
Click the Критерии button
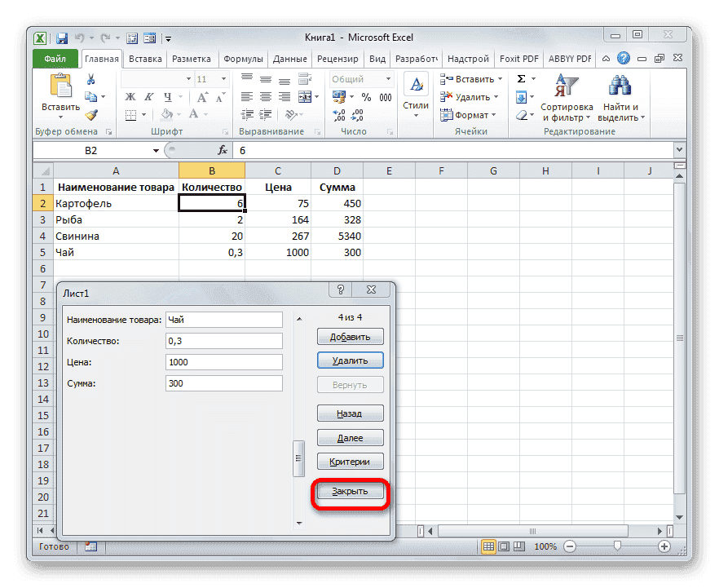[350, 461]
